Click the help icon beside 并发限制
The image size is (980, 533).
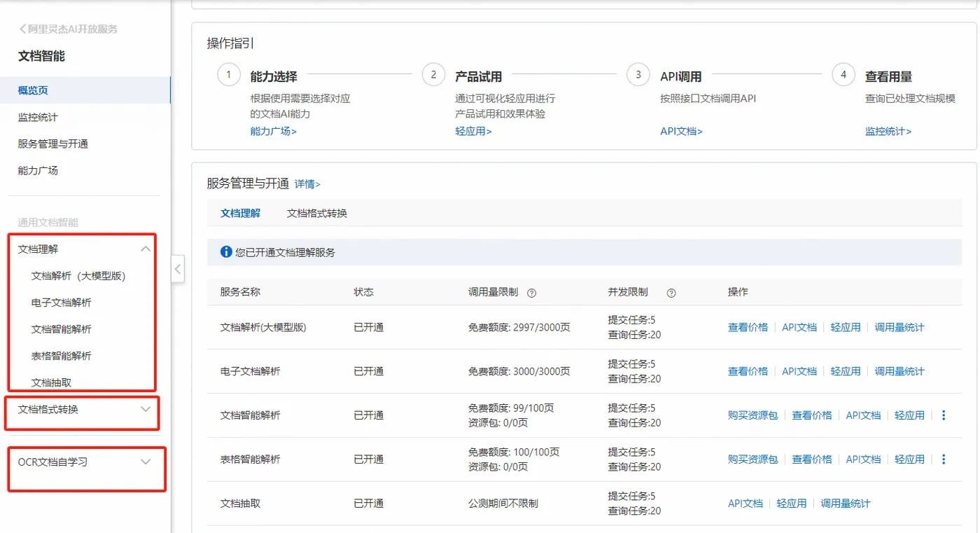(x=671, y=293)
